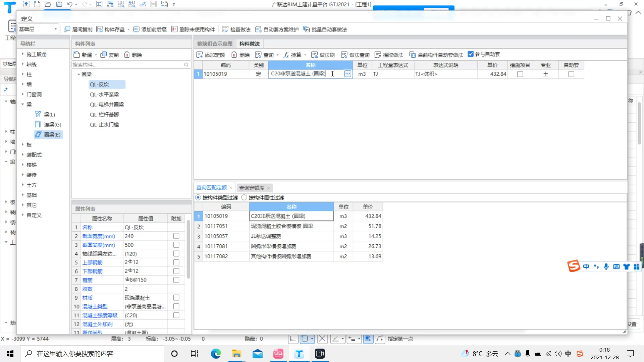Click 混凝土强度等级 property link
Image resolution: width=644 pixels, height=362 pixels.
pos(100,315)
